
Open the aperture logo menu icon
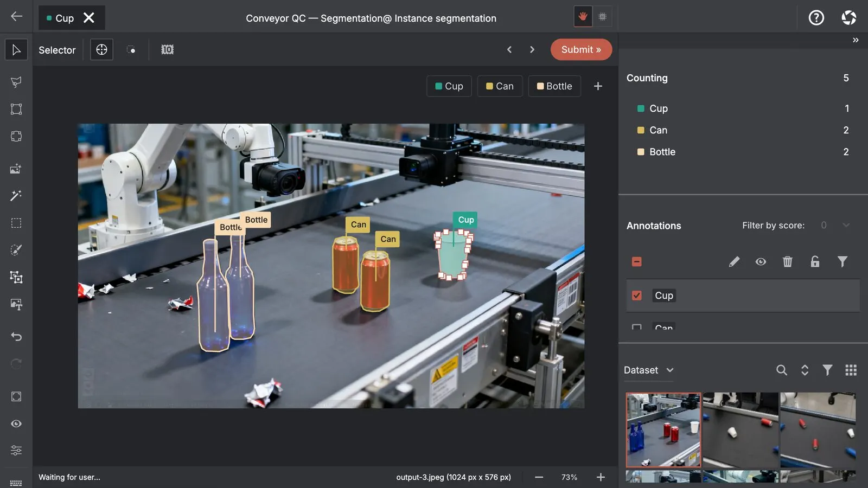pyautogui.click(x=849, y=18)
